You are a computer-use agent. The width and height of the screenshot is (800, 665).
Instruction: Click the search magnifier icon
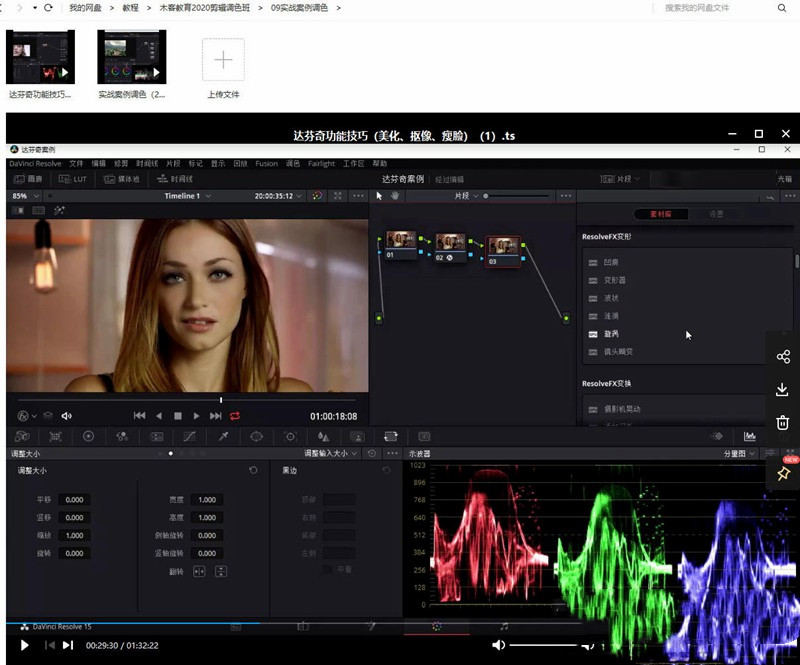[782, 8]
